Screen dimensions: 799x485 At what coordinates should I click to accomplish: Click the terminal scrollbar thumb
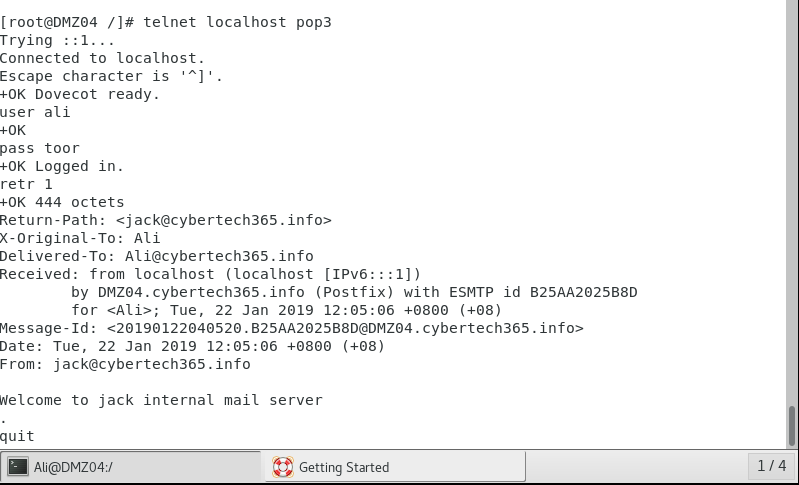[792, 425]
